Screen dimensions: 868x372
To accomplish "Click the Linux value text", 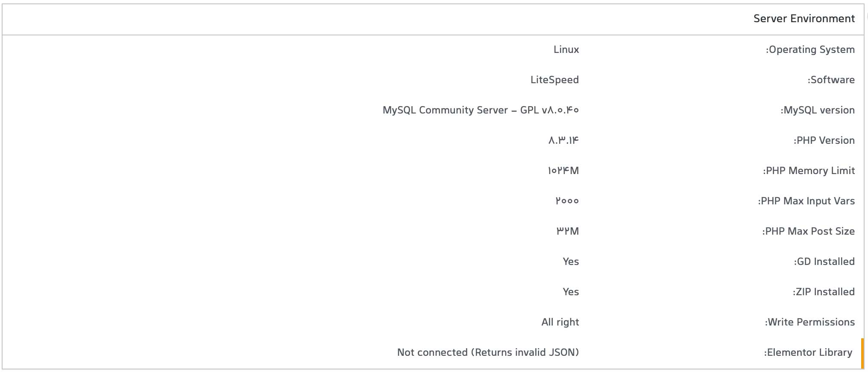I will pyautogui.click(x=566, y=49).
